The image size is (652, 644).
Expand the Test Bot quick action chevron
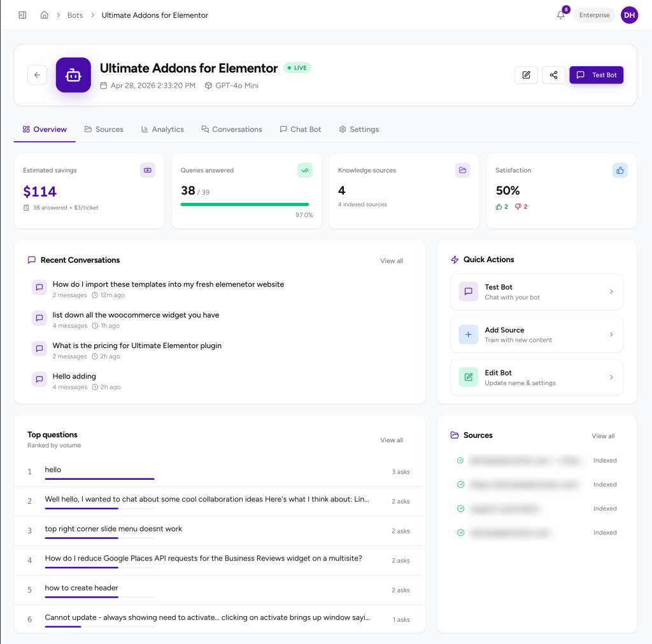coord(611,291)
